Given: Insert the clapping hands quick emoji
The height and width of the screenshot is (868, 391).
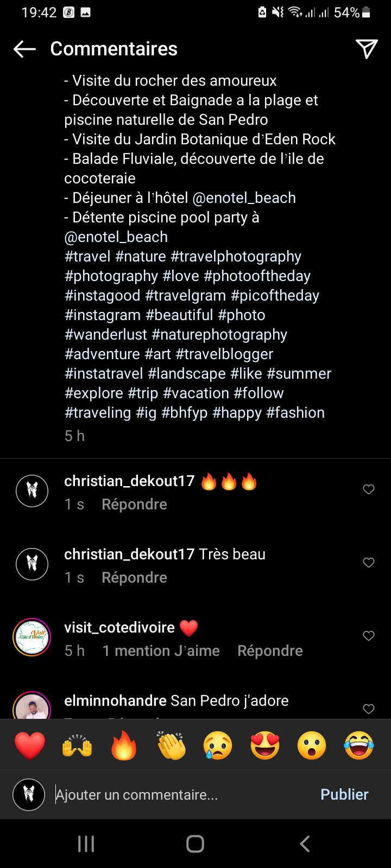Looking at the screenshot, I should [x=171, y=745].
